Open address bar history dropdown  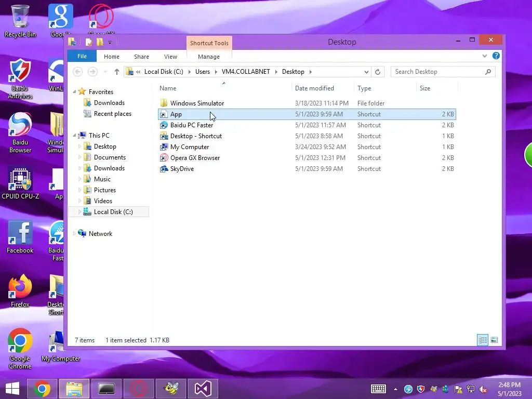pyautogui.click(x=366, y=72)
